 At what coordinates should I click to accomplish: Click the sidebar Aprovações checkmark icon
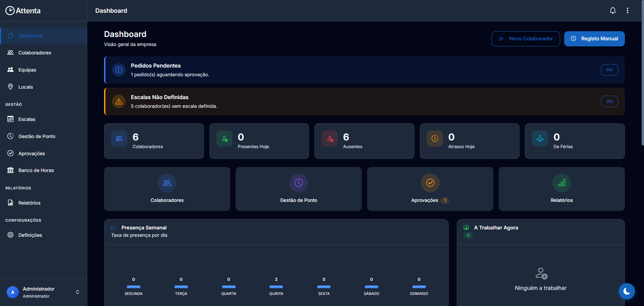click(x=10, y=153)
